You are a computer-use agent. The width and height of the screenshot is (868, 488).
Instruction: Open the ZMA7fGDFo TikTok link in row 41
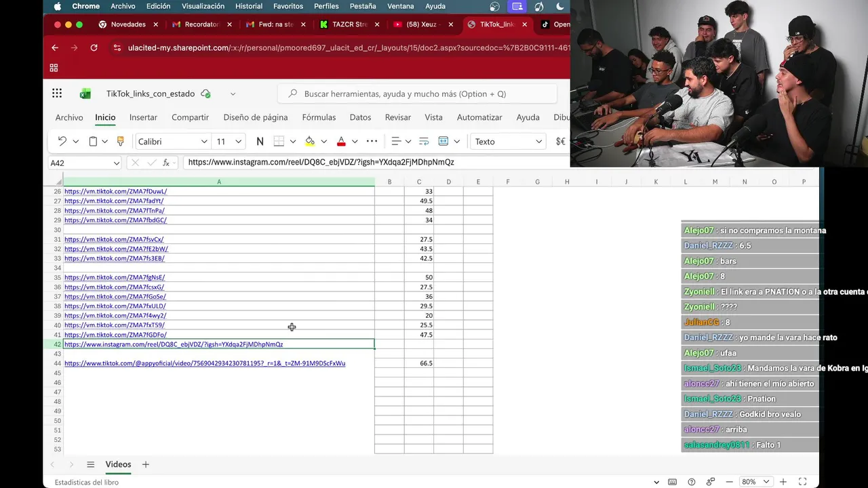(115, 335)
